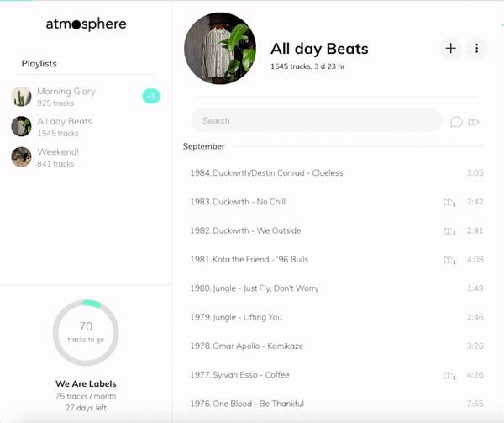Viewport: 504px width, 423px height.
Task: Click the Weekend! playlist thumbnail
Action: [x=21, y=157]
